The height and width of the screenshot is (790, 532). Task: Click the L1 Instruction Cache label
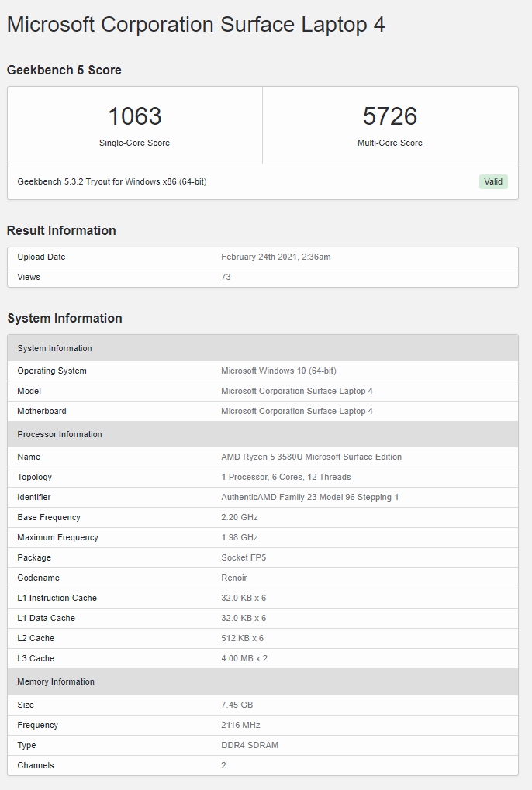point(57,598)
